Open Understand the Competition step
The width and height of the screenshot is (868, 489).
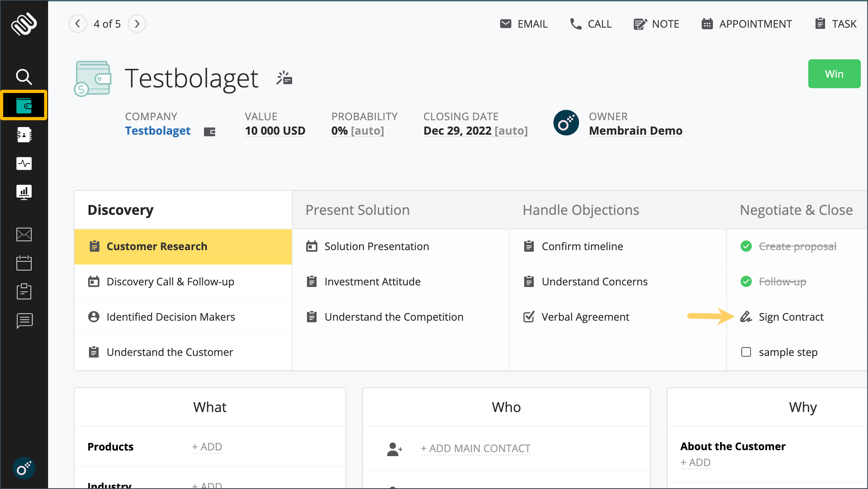401,317
